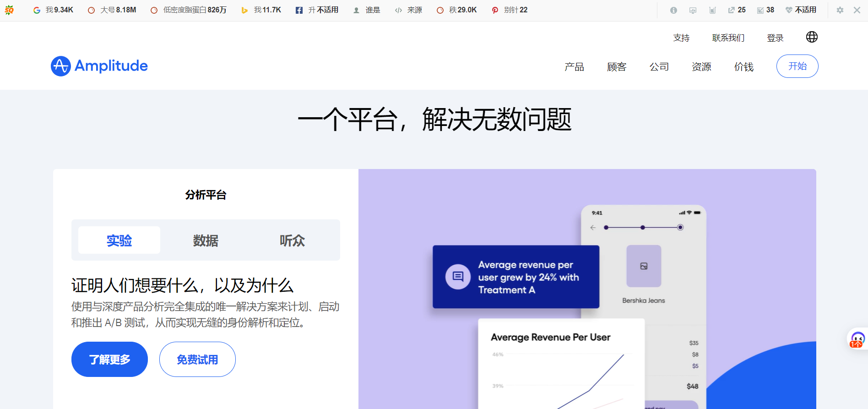868x409 pixels.
Task: Open the 资源 menu
Action: click(701, 67)
